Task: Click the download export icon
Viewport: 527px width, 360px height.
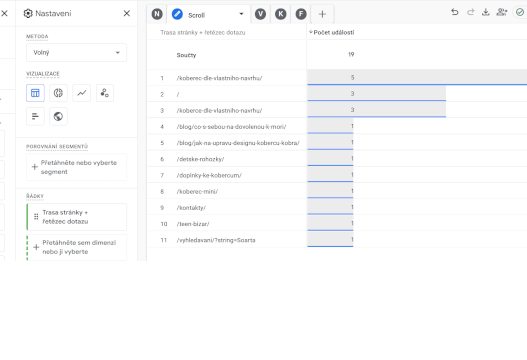Action: tap(486, 12)
